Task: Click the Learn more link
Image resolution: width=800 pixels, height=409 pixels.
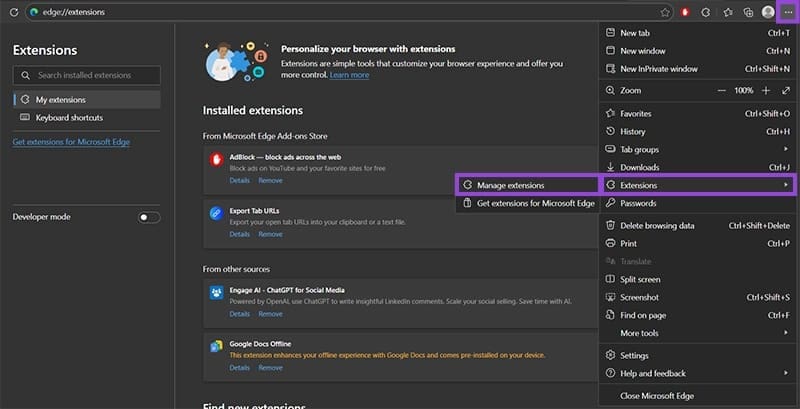Action: [x=349, y=75]
